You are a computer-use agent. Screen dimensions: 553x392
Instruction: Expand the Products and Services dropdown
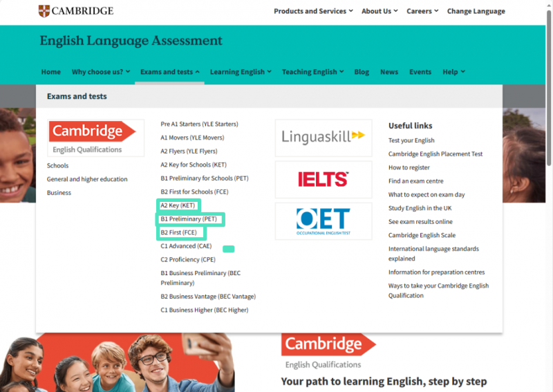[x=313, y=11]
